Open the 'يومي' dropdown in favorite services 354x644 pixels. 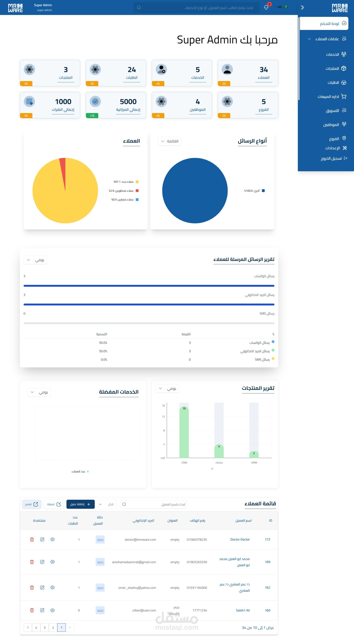point(39,392)
